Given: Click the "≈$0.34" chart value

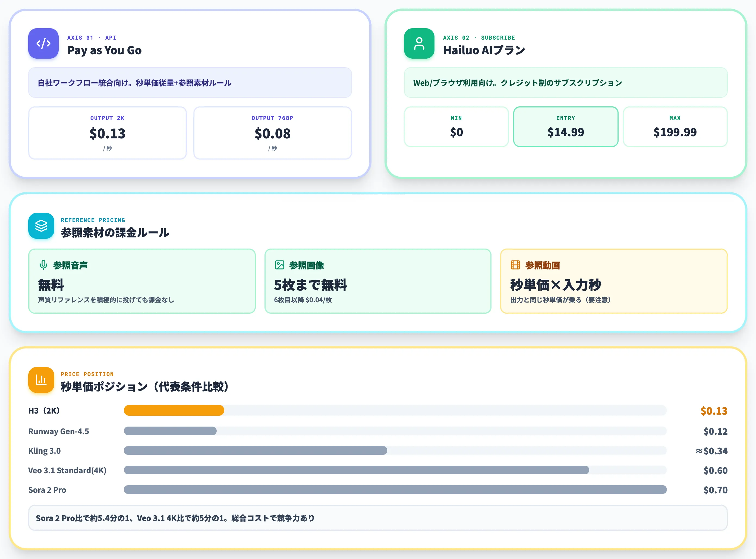Looking at the screenshot, I should pyautogui.click(x=711, y=451).
